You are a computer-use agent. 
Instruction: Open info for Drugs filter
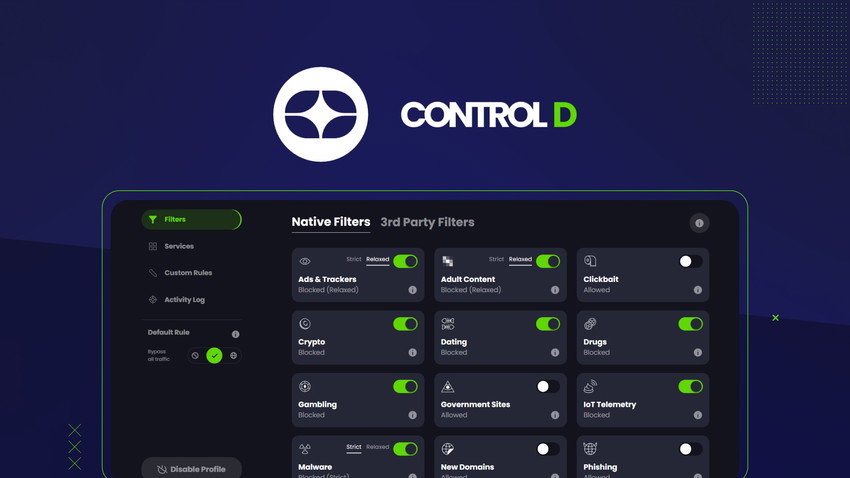click(698, 352)
